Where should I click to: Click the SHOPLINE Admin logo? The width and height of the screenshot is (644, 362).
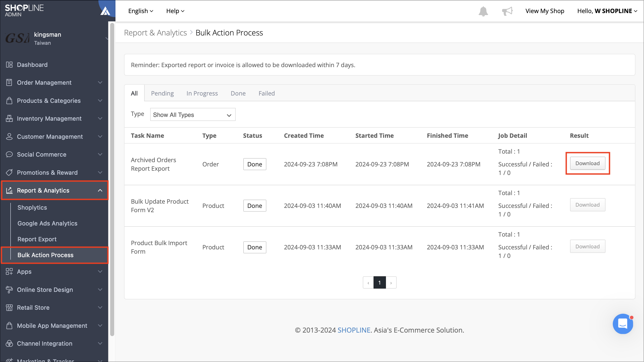pyautogui.click(x=24, y=11)
